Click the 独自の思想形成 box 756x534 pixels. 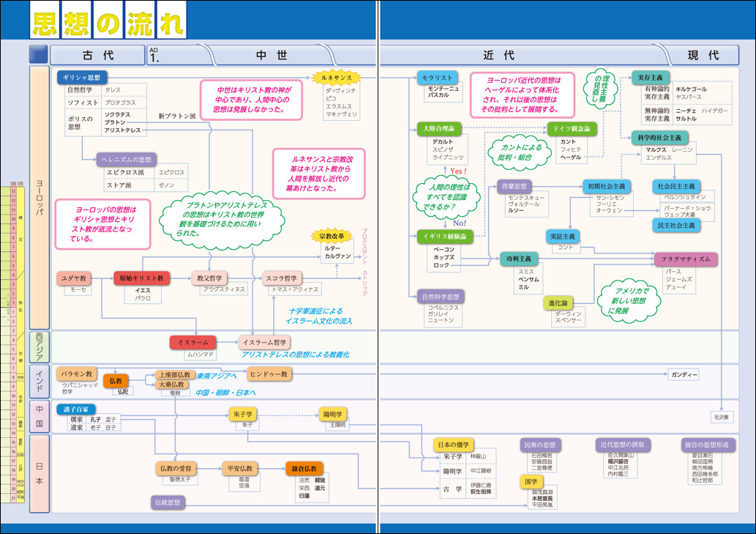(x=707, y=445)
